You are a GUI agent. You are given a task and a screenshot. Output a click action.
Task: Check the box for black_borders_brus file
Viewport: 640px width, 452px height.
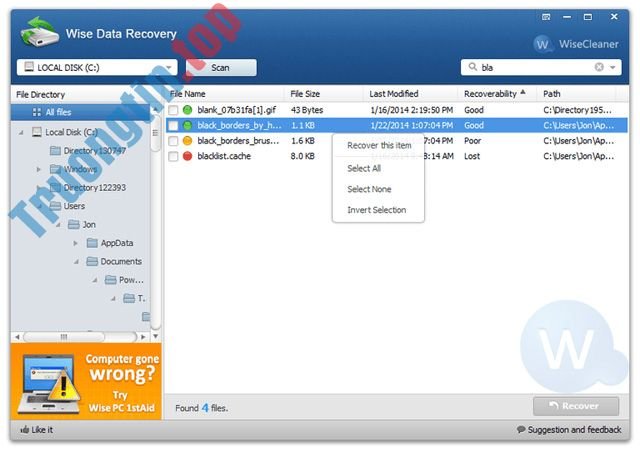click(173, 141)
